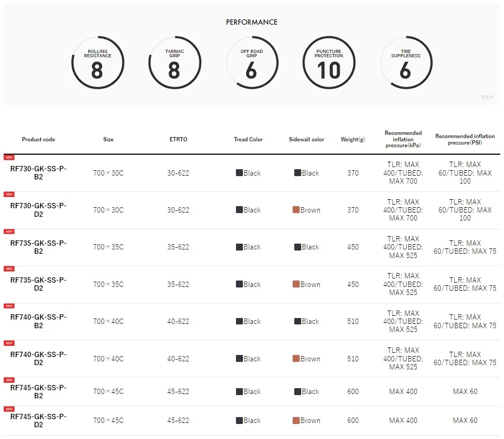Click the Weight(g) column header
This screenshot has width=504, height=439.
click(x=353, y=139)
